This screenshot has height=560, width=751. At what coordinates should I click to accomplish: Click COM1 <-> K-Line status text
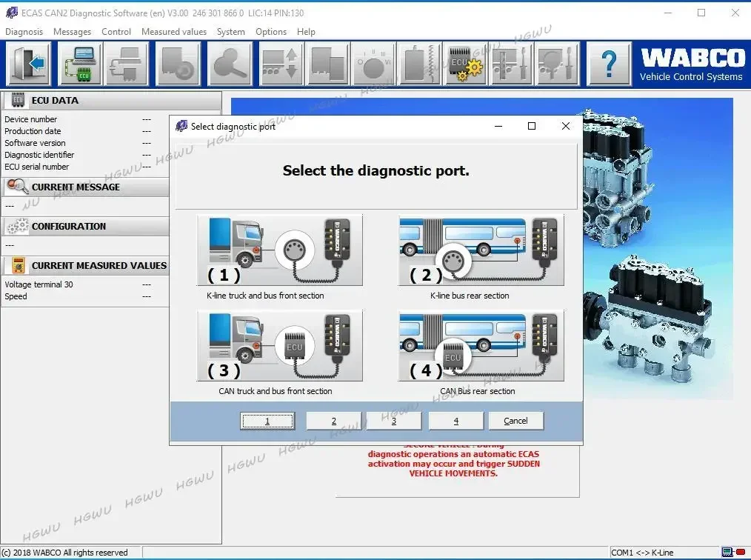click(642, 553)
